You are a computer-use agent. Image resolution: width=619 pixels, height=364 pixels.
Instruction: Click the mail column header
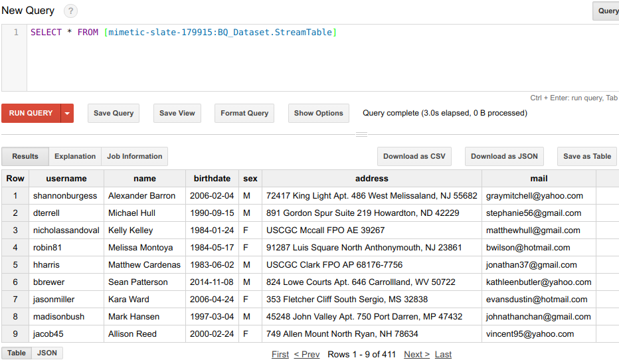point(539,179)
